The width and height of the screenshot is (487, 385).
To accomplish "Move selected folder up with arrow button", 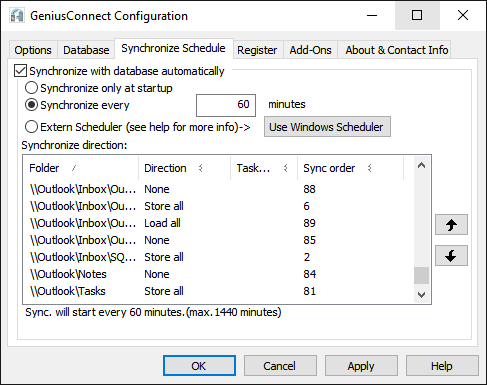I will point(451,225).
